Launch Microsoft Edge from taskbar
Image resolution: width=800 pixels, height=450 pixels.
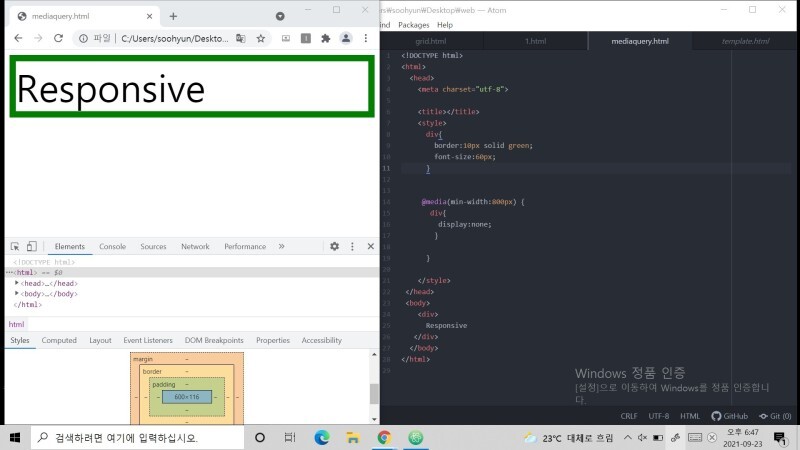tap(321, 438)
